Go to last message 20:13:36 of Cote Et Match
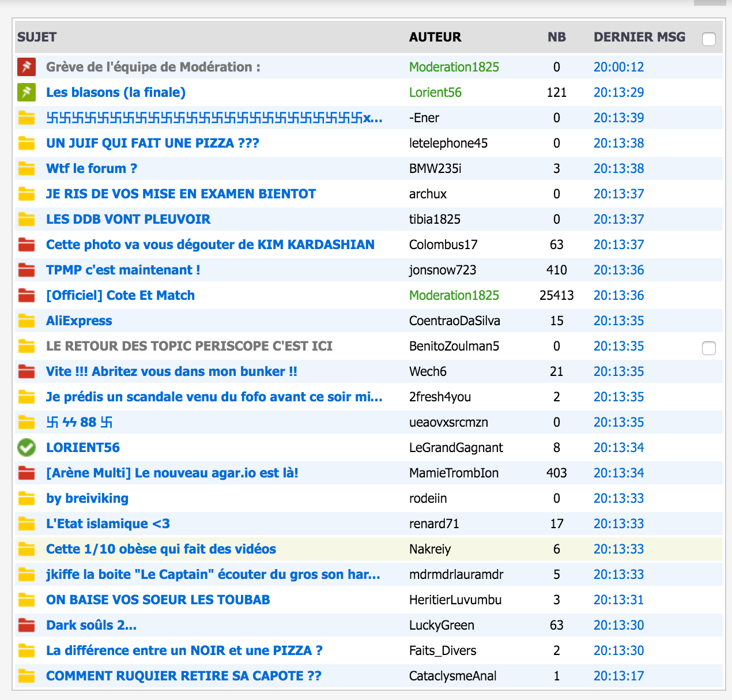The width and height of the screenshot is (732, 700). tap(618, 295)
